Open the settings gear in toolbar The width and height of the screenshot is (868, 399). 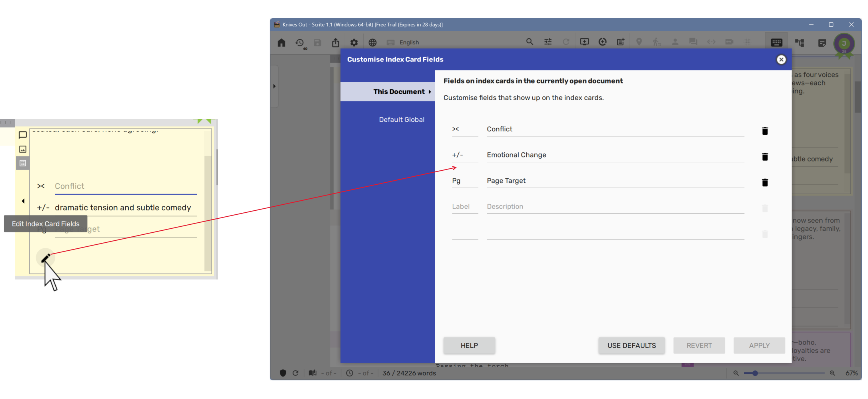point(354,43)
